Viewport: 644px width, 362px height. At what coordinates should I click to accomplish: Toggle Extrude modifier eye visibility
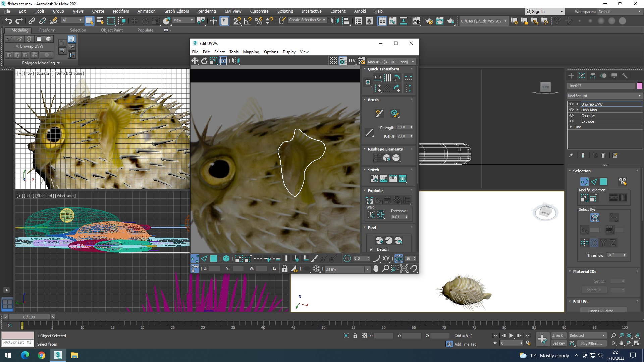(x=572, y=121)
